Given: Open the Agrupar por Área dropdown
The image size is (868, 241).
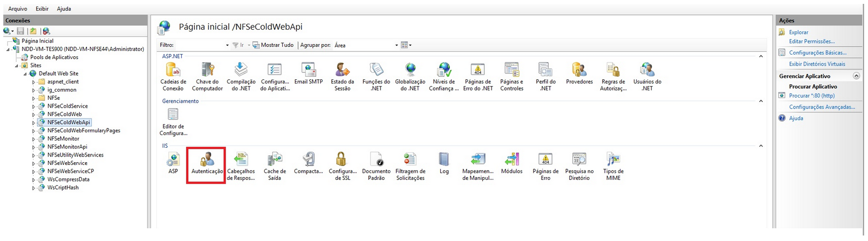Looking at the screenshot, I should pos(366,45).
